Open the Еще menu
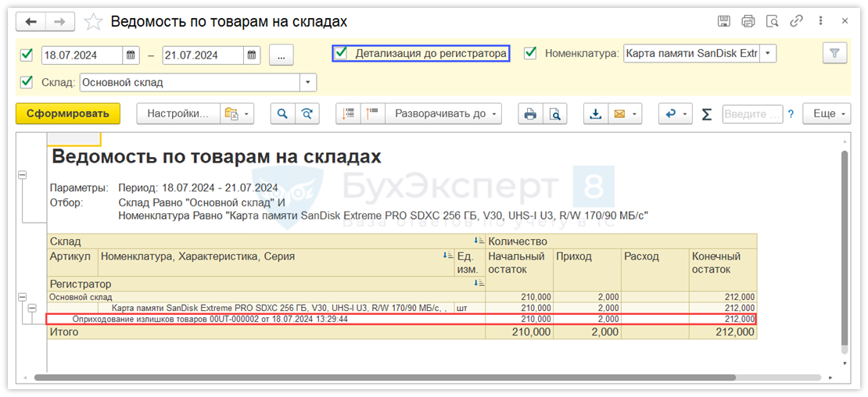Screen dimensions: 868x397 click(827, 114)
